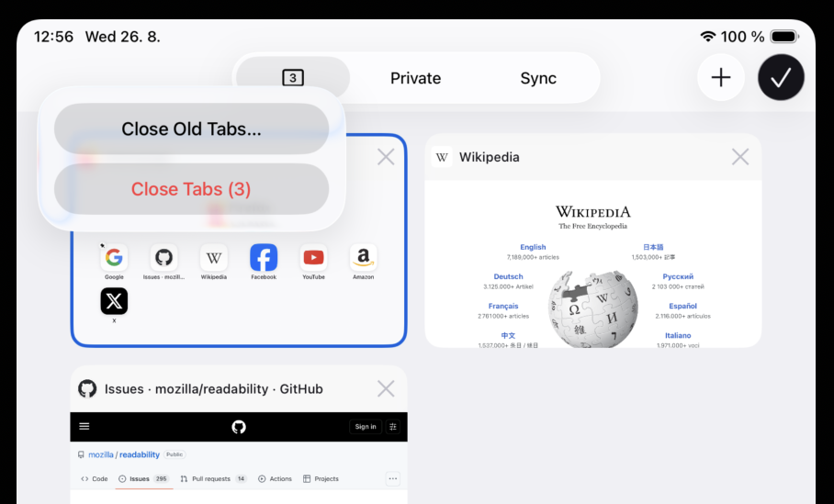This screenshot has height=504, width=834.
Task: Open the GitHub hamburger menu in the preview
Action: (x=84, y=426)
